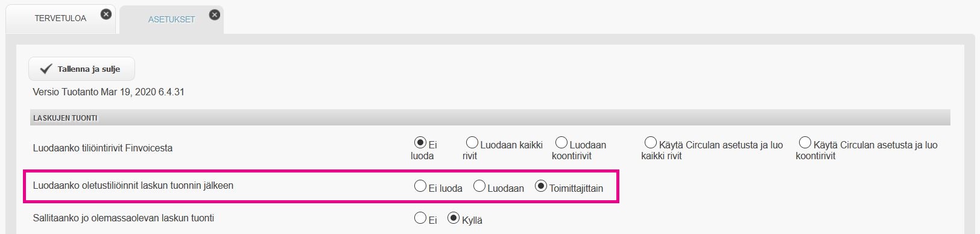The image size is (980, 234).
Task: Click the 'Luodaanko oletustiliöinnit laskun tuonnin jälkeen' label
Action: click(133, 186)
